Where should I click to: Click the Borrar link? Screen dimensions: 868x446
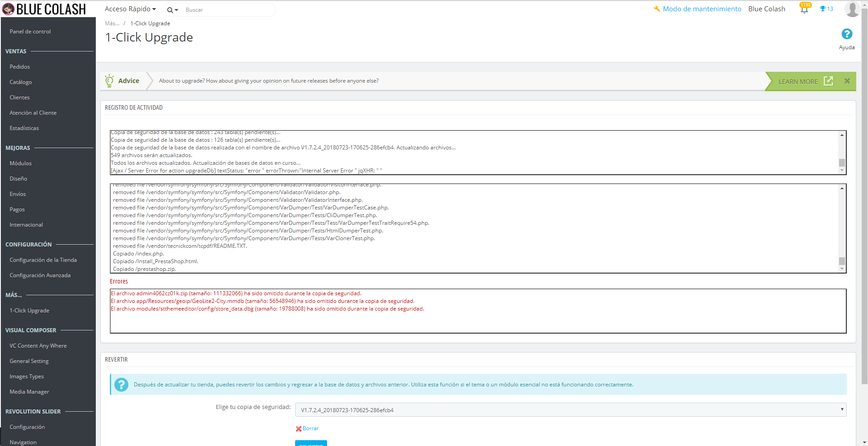pos(311,428)
